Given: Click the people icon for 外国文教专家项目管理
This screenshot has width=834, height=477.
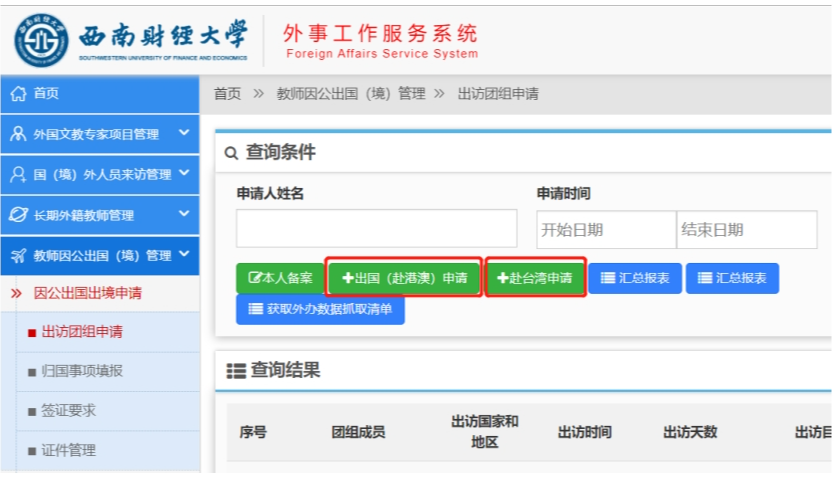Looking at the screenshot, I should [x=18, y=134].
